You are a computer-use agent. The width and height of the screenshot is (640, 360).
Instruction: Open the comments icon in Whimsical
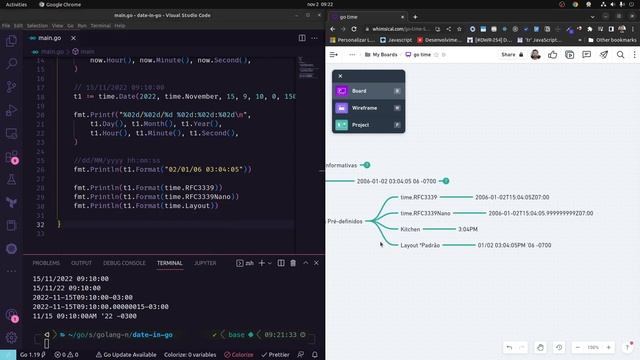[x=587, y=55]
